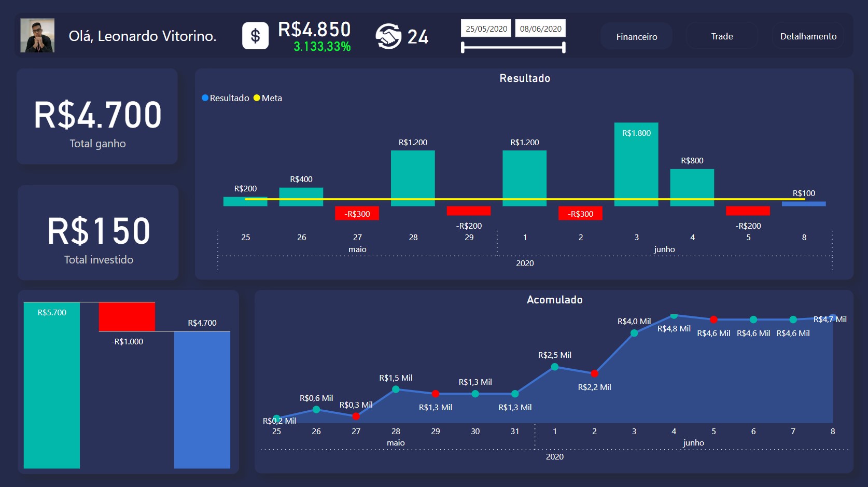Click the Acumulado point R$4,7 Mil
This screenshot has width=868, height=487.
click(x=833, y=317)
